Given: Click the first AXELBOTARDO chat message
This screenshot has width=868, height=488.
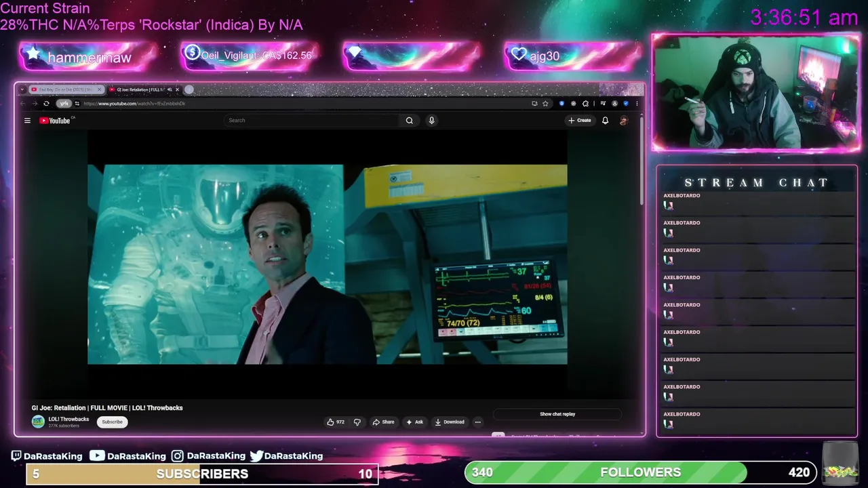Looking at the screenshot, I should pos(757,204).
